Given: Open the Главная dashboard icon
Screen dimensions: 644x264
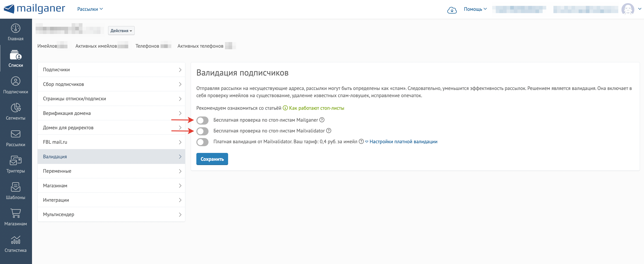Looking at the screenshot, I should (16, 28).
